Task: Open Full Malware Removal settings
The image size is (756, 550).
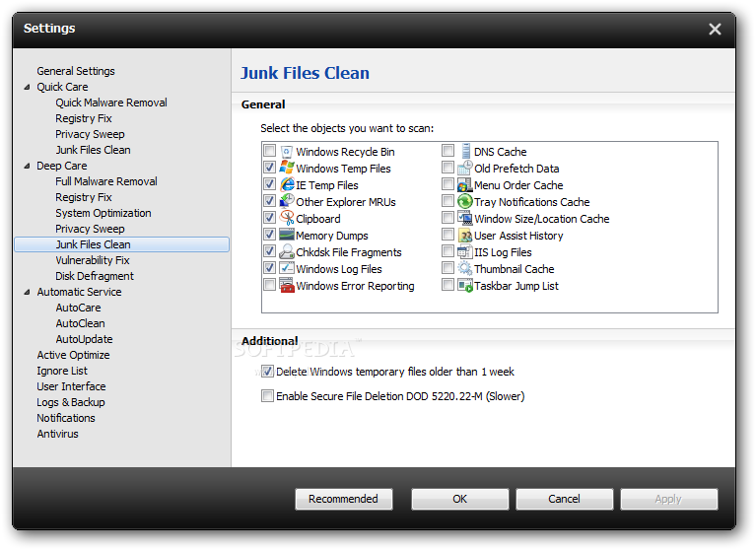Action: (x=106, y=181)
